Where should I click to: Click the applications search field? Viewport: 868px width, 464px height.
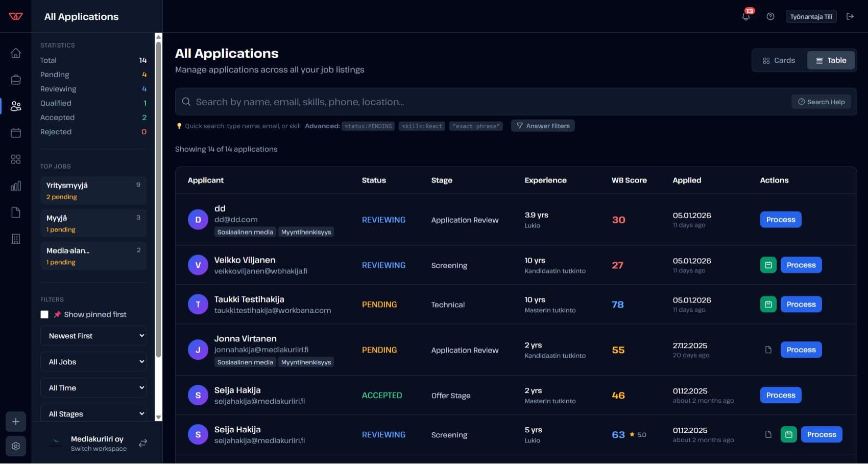[x=485, y=102]
